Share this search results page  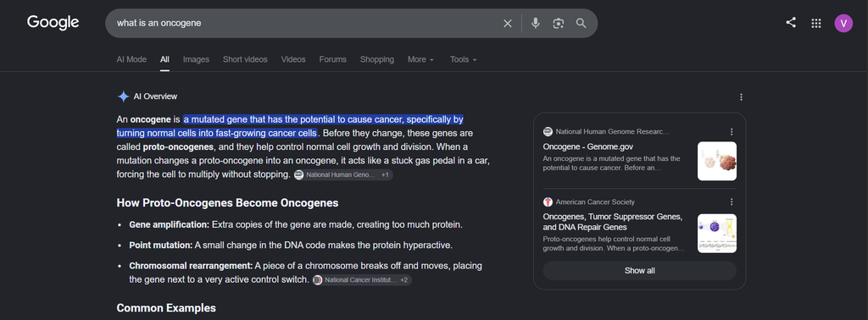(x=791, y=23)
